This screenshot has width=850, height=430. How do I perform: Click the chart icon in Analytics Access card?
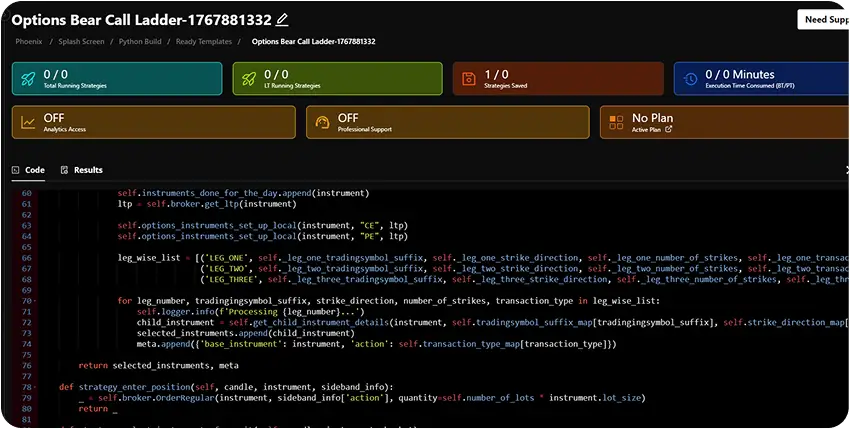click(29, 122)
